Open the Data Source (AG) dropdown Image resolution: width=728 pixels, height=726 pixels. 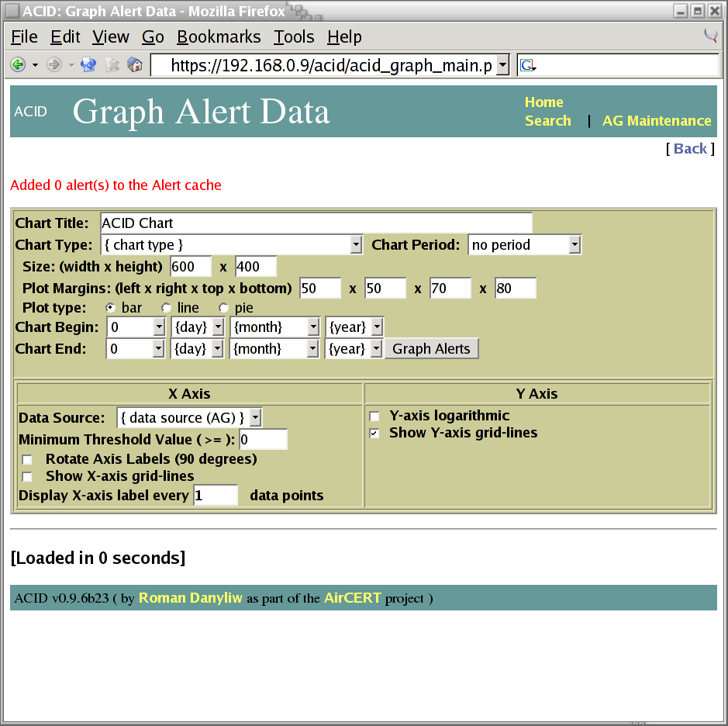189,417
